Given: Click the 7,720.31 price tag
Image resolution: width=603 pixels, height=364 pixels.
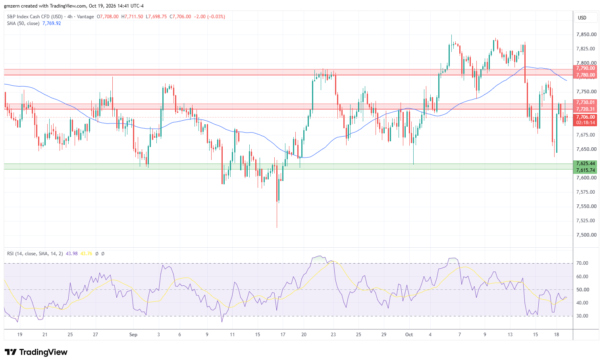Looking at the screenshot, I should tap(586, 109).
